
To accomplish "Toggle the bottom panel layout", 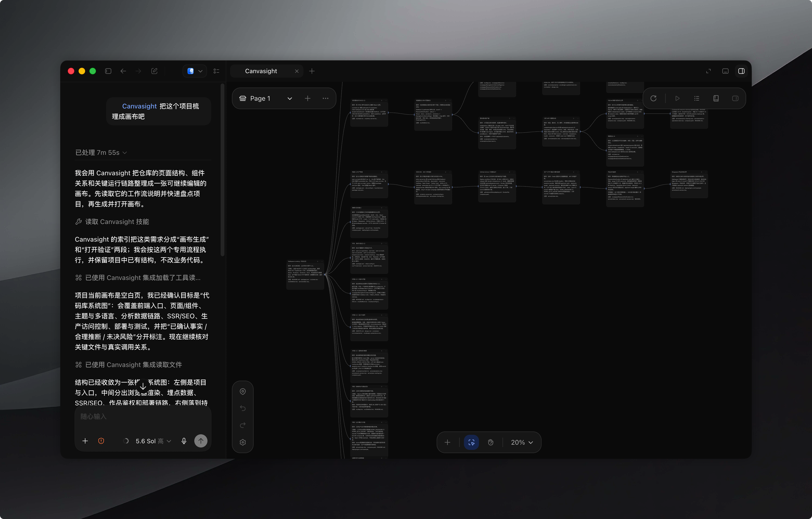I will (x=725, y=71).
